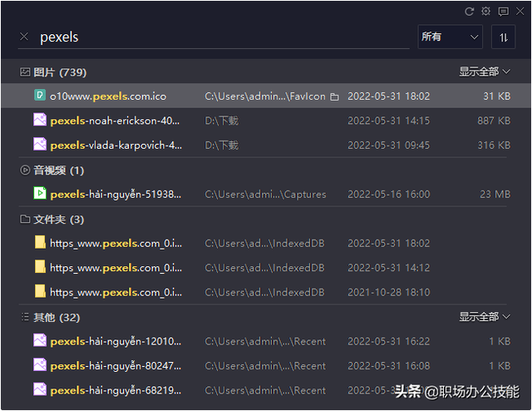Click image icon of pexels-vlada-karpovich file
The height and width of the screenshot is (411, 532).
[x=40, y=144]
